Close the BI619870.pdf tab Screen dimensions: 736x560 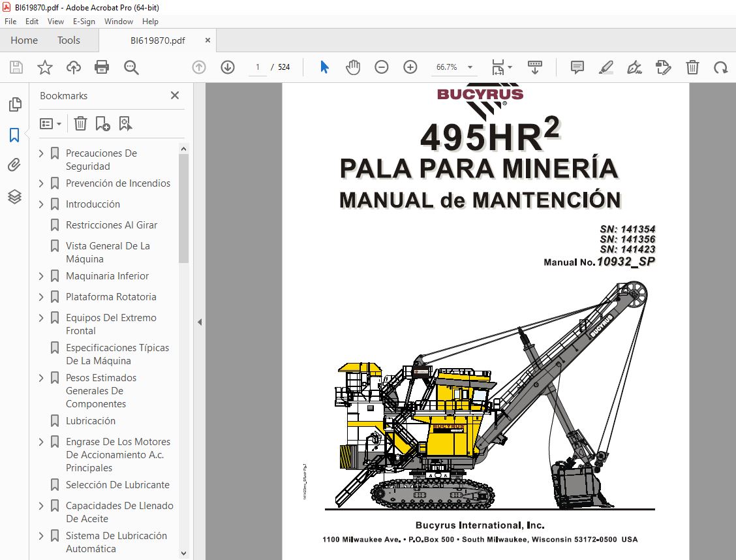point(207,40)
